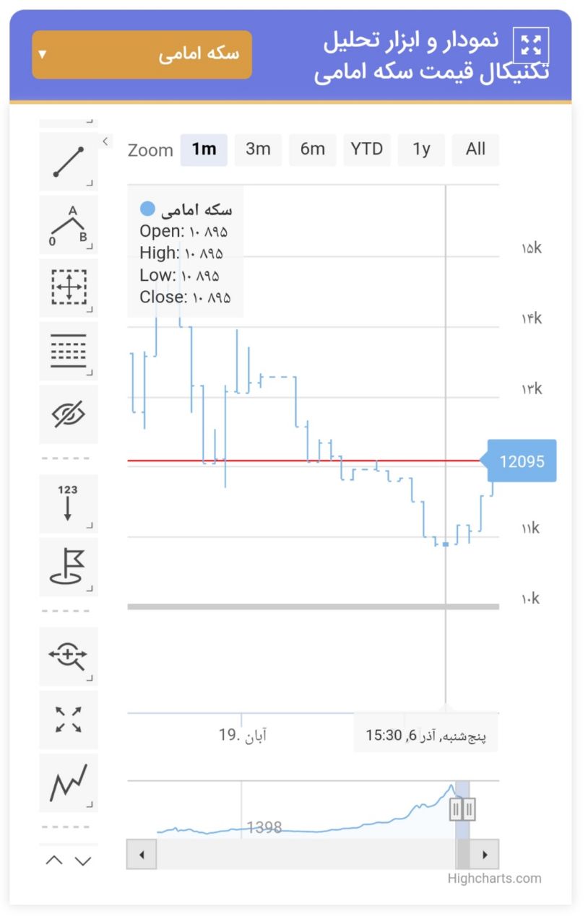Toggle annotations visibility with crossed-eye icon
The width and height of the screenshot is (588, 924).
(69, 414)
